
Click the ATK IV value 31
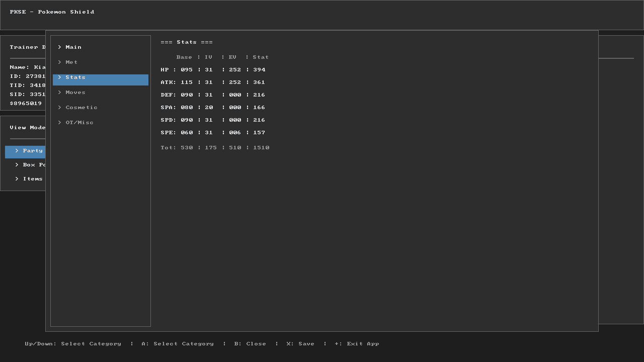click(x=209, y=82)
